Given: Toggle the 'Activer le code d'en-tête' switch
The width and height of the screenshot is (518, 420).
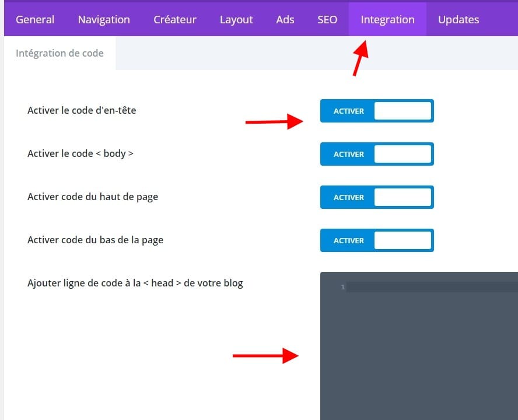Looking at the screenshot, I should click(376, 111).
